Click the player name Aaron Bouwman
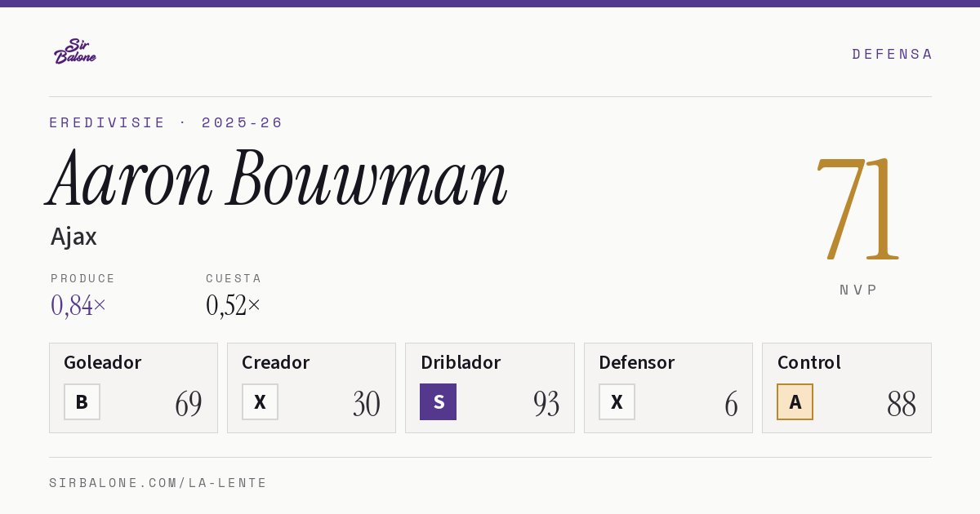980x514 pixels. [278, 179]
